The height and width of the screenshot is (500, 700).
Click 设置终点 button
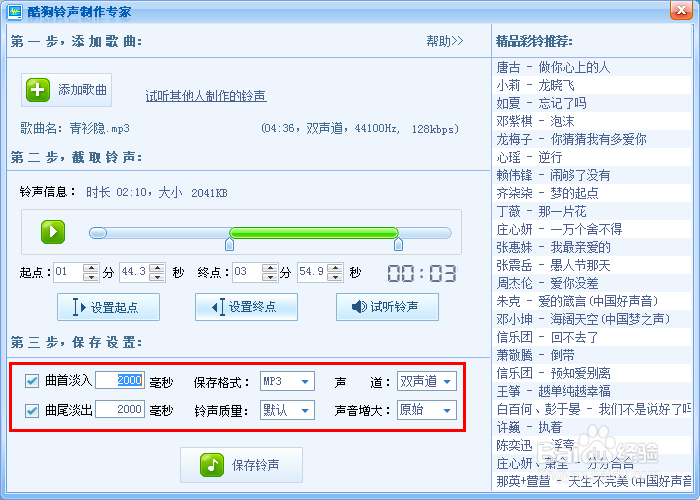coord(246,307)
